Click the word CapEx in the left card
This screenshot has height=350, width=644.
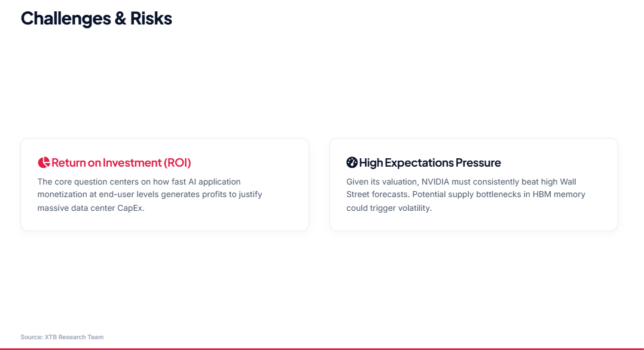[x=130, y=208]
